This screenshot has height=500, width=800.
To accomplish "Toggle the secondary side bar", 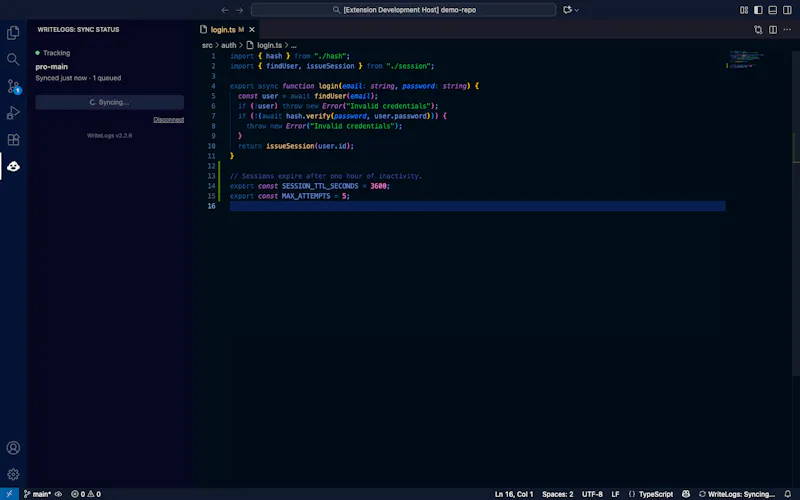I will click(787, 10).
